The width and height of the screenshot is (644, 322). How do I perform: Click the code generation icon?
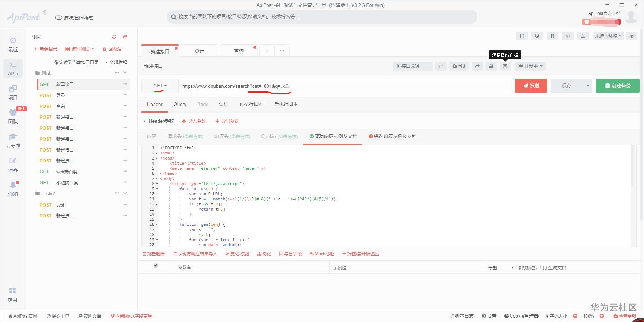point(567,36)
